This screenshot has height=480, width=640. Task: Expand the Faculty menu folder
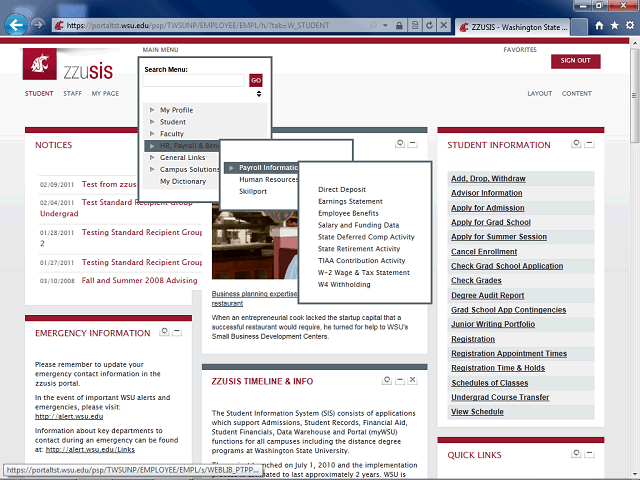point(152,134)
